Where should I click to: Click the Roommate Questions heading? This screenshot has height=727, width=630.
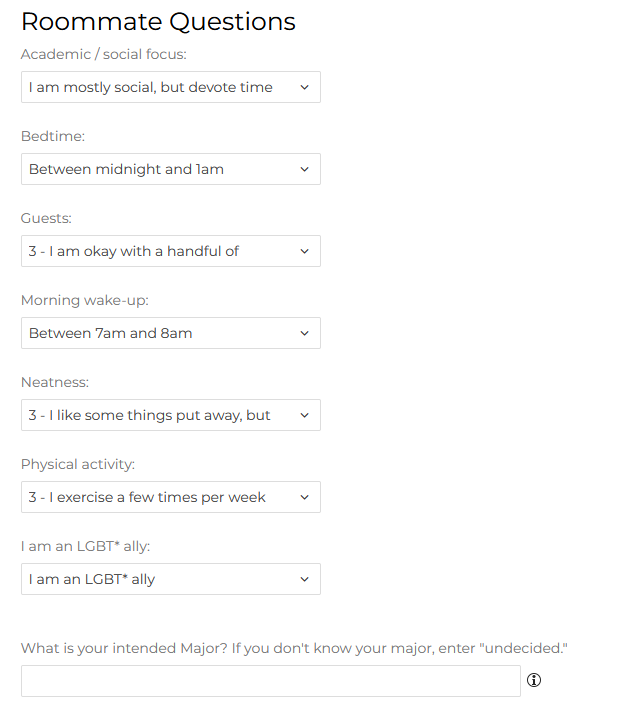pyautogui.click(x=158, y=21)
